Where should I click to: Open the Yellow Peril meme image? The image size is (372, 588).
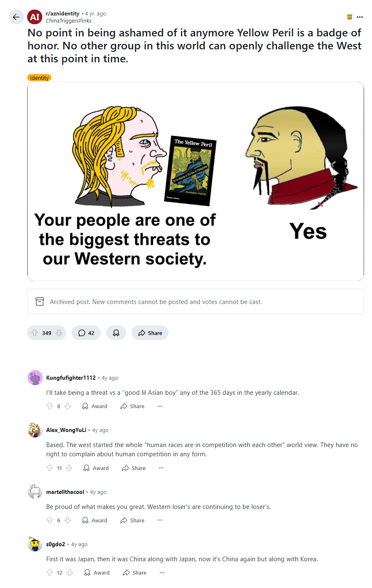click(196, 181)
